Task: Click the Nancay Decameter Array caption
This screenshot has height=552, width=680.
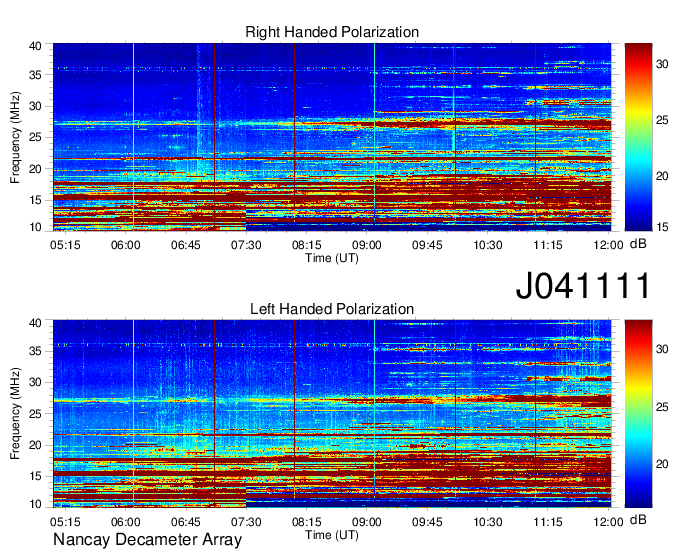Action: [147, 539]
